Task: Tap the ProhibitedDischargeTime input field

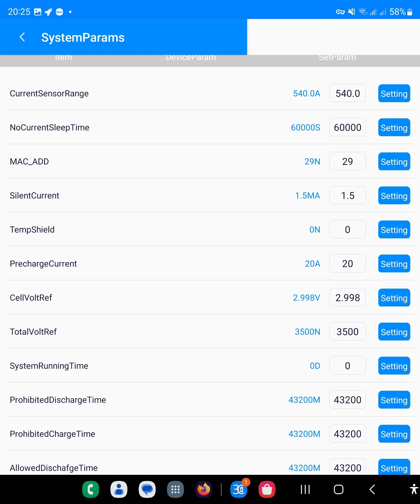Action: (347, 400)
